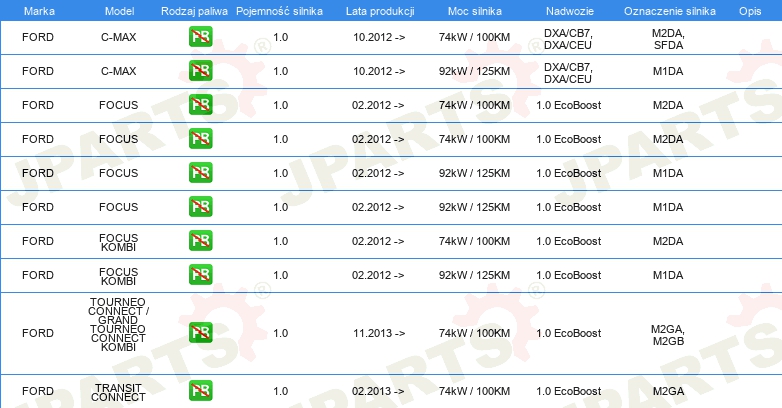Select '74kW / 100KM' in TRANSIT CONNECT row
This screenshot has width=782, height=408.
pos(474,392)
